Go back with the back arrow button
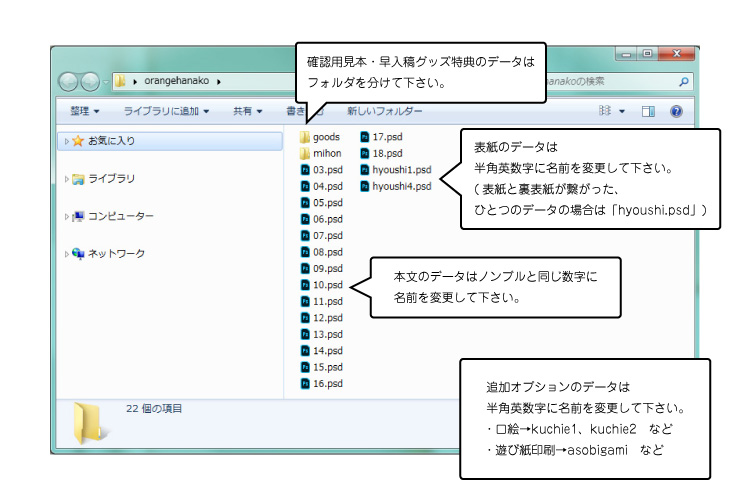This screenshot has height=500, width=750. click(x=70, y=82)
